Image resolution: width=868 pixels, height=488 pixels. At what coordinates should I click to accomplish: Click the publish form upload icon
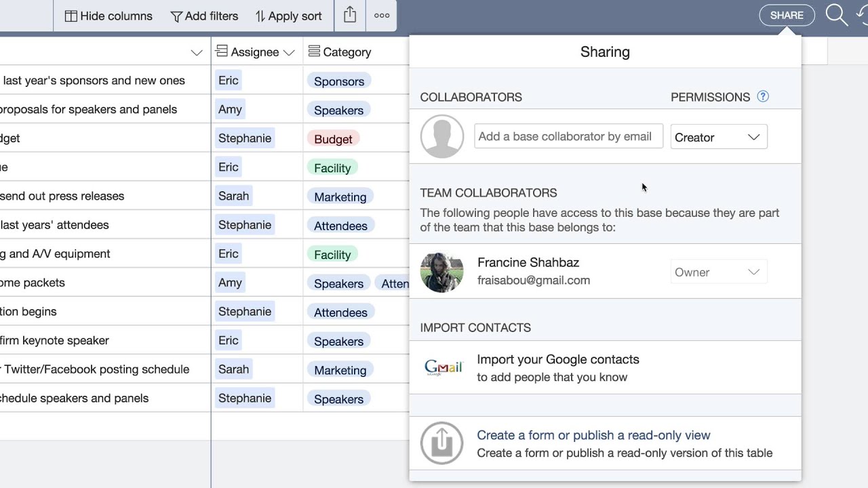[441, 443]
